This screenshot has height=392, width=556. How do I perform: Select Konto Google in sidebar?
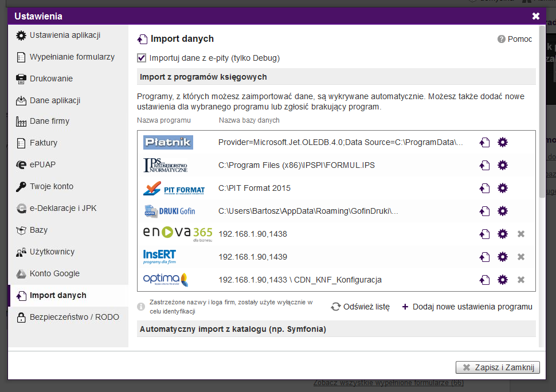coord(54,273)
